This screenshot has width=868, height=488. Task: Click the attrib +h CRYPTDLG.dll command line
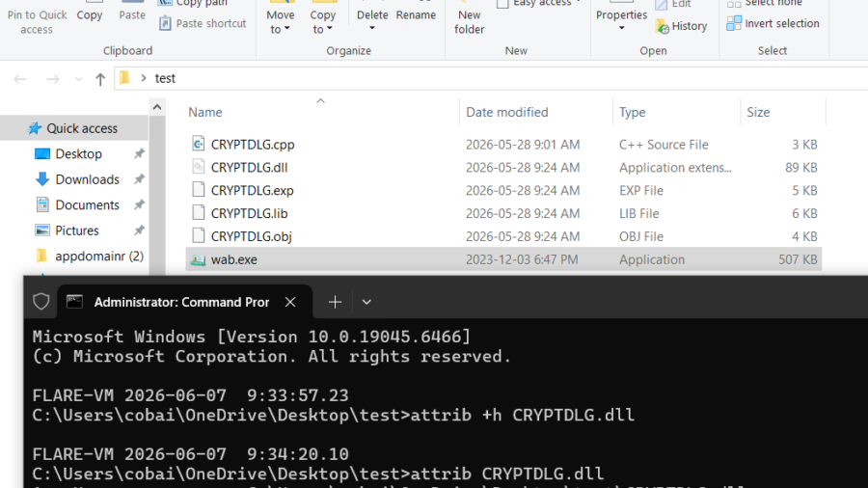click(x=334, y=415)
